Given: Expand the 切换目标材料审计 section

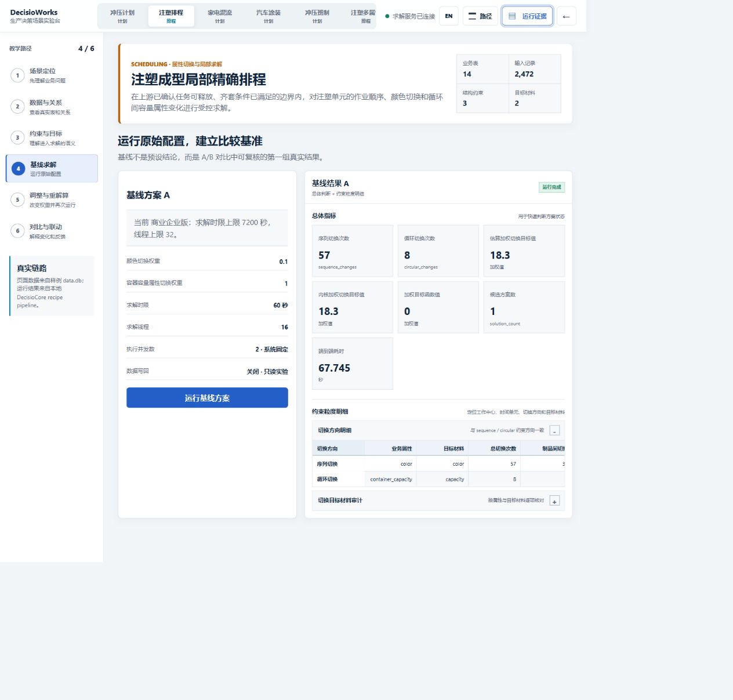Looking at the screenshot, I should (x=555, y=501).
